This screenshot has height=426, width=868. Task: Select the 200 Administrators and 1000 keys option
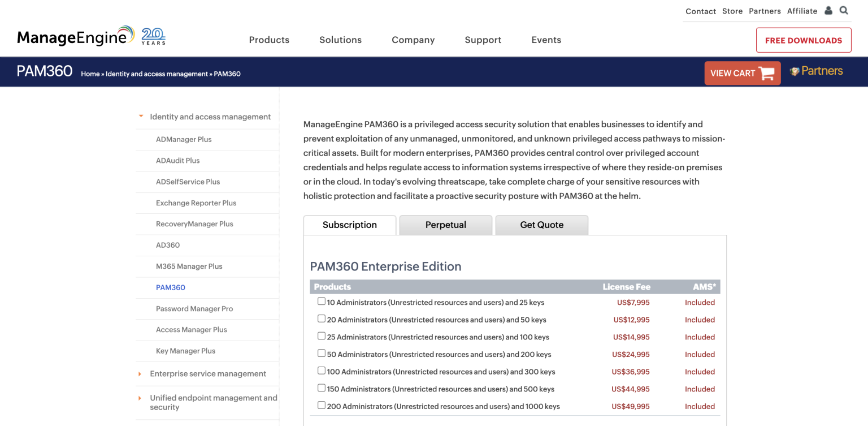pos(321,405)
